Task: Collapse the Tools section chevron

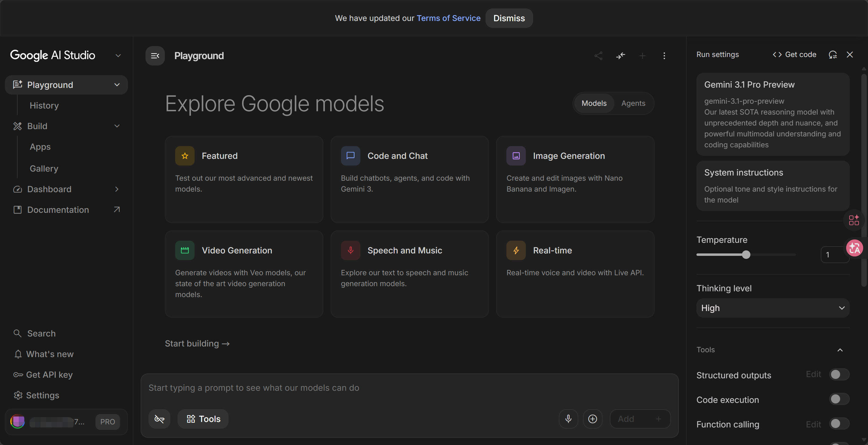Action: 840,350
